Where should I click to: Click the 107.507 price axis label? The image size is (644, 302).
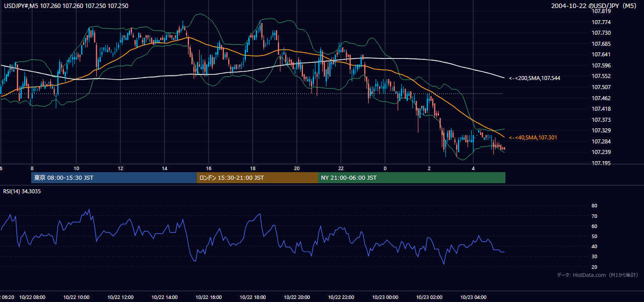pyautogui.click(x=601, y=88)
